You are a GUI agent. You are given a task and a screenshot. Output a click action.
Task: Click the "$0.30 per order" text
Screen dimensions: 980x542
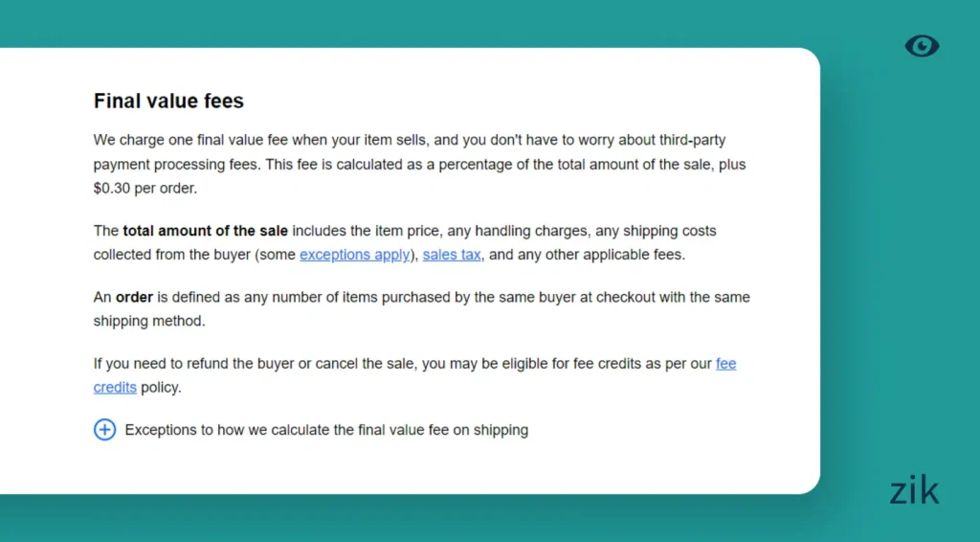[x=145, y=189]
